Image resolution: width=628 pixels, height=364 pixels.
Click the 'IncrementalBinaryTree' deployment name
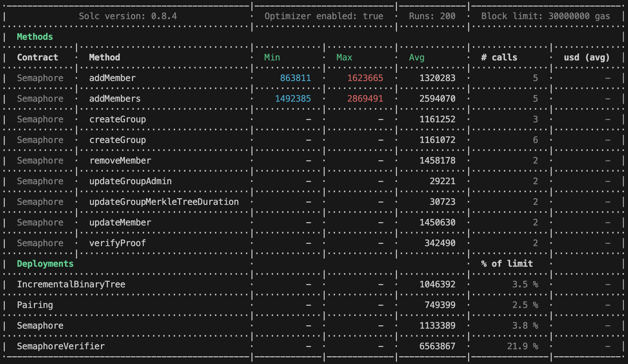tap(71, 284)
